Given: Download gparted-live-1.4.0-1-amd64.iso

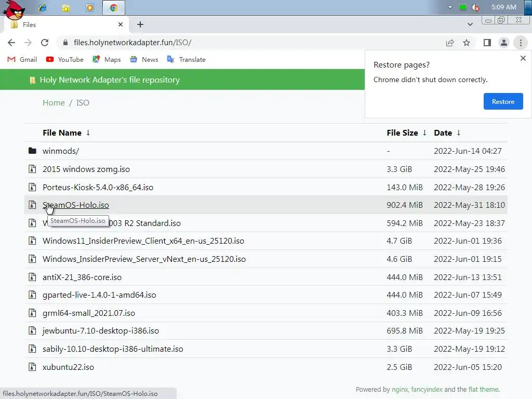Looking at the screenshot, I should click(99, 295).
